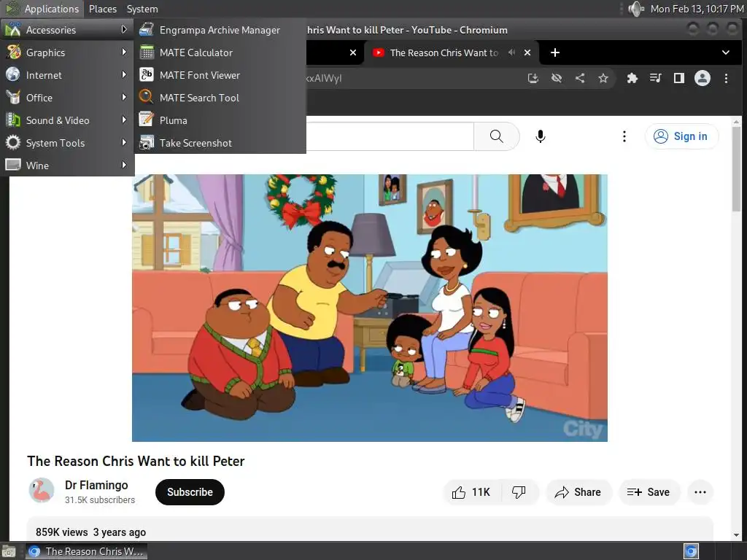Image resolution: width=747 pixels, height=560 pixels.
Task: Like the video with 11K likes
Action: pyautogui.click(x=472, y=492)
